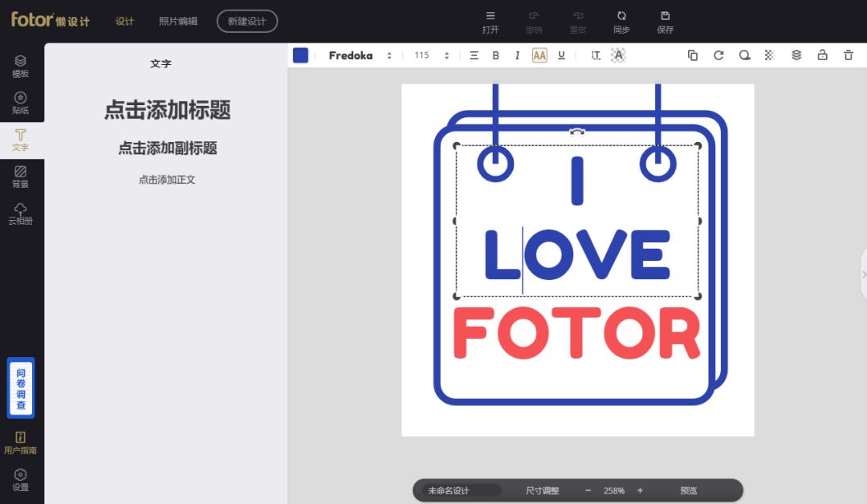Click the 同步 sync icon
The image size is (867, 504).
[621, 22]
